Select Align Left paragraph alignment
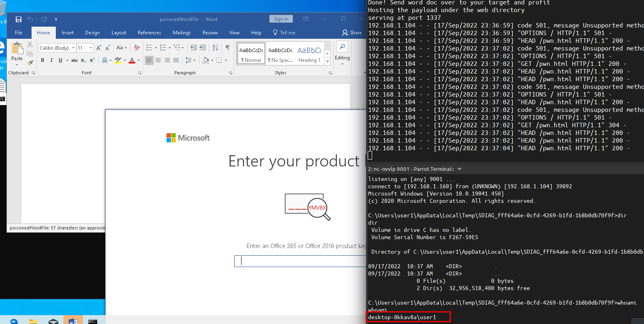 coord(149,60)
